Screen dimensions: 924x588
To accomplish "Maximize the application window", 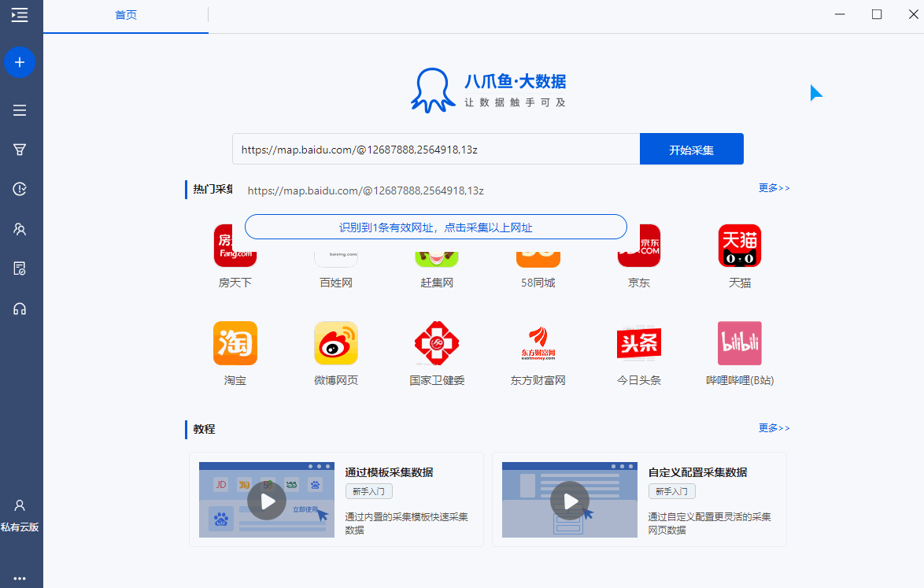I will click(877, 14).
